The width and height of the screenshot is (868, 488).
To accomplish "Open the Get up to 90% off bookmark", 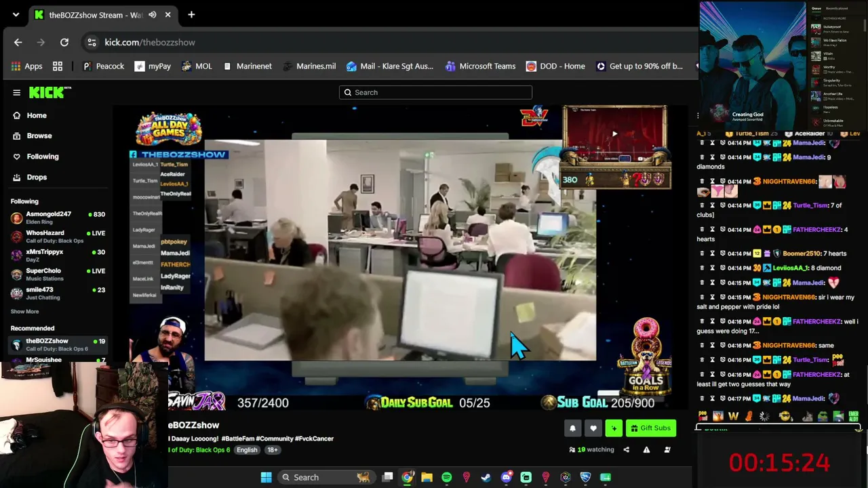I will pyautogui.click(x=639, y=66).
